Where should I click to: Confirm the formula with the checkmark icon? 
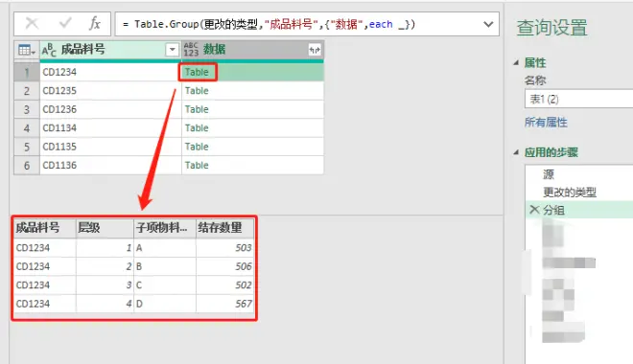click(x=65, y=24)
